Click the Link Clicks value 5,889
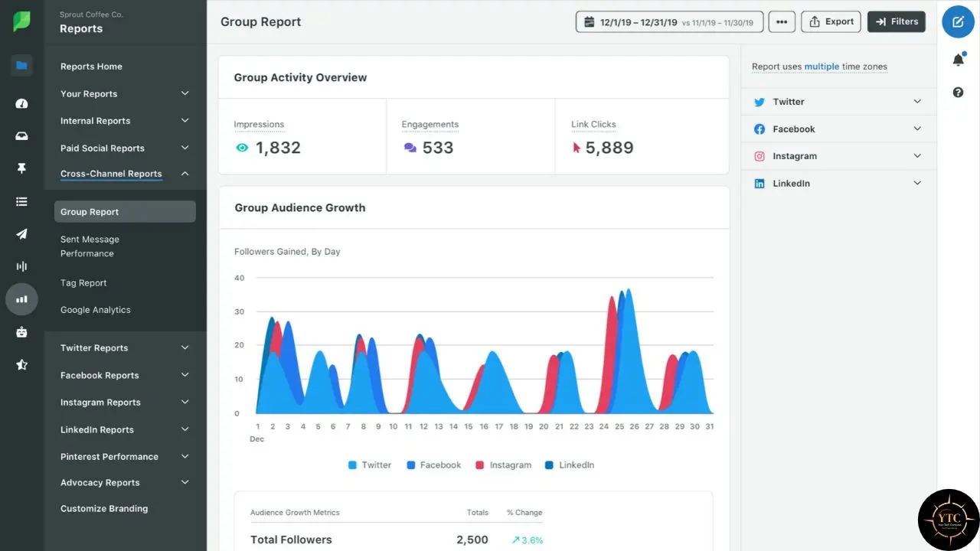 [x=609, y=148]
